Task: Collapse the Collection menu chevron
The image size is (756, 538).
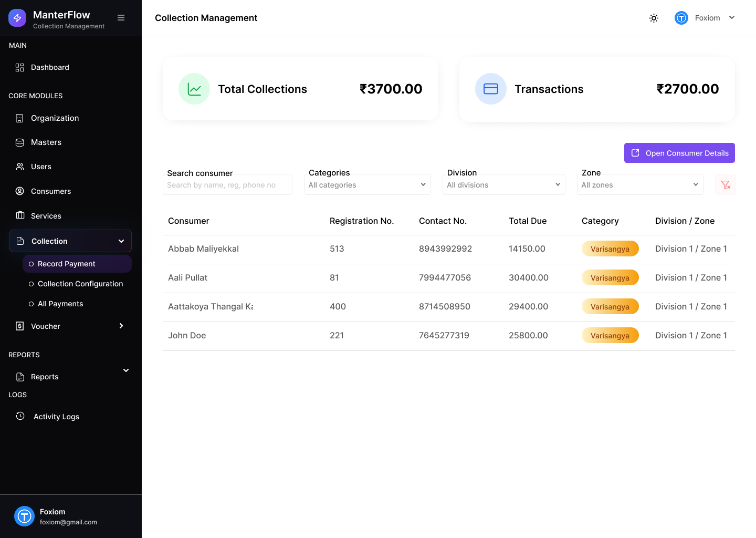Action: 121,241
